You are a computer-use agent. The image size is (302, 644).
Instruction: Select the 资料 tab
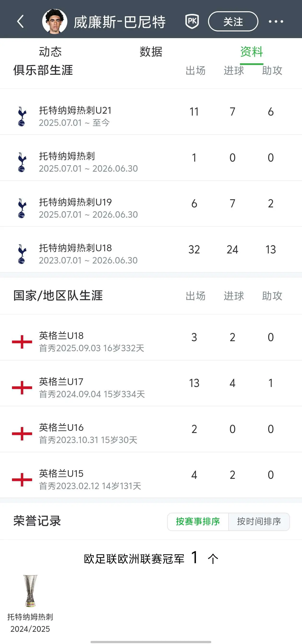[x=251, y=52]
